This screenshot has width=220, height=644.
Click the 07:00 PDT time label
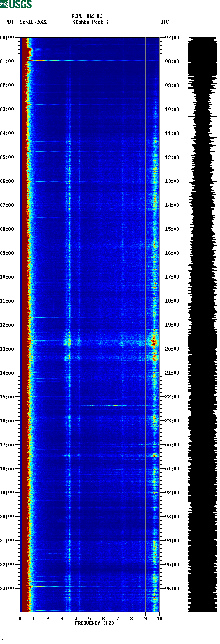(7, 205)
